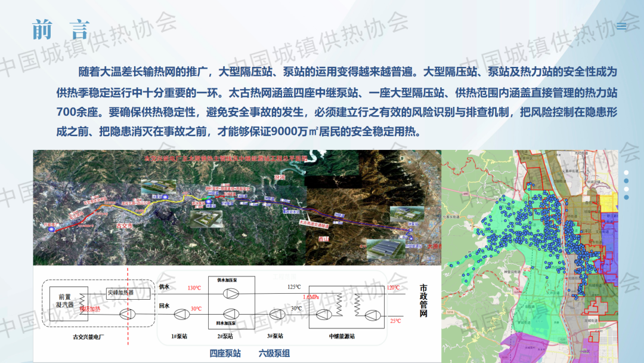Open the hamburger menu icon at top right
Image resolution: width=644 pixels, height=363 pixels.
(x=622, y=26)
